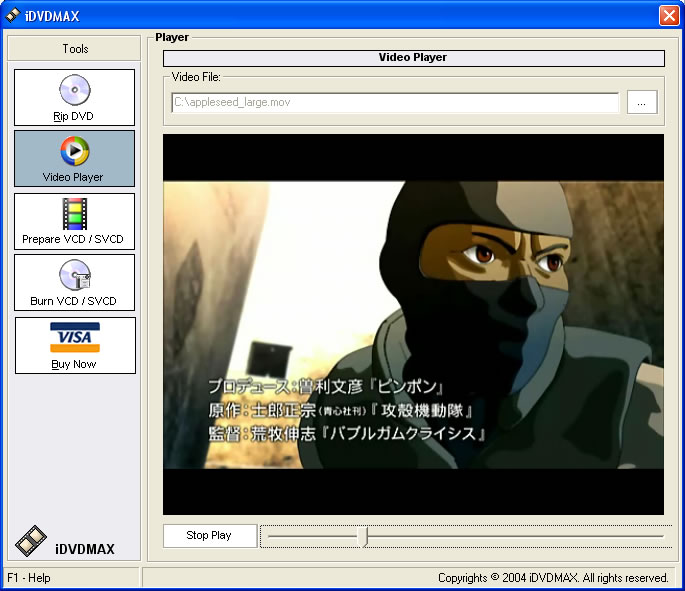The width and height of the screenshot is (685, 591).
Task: Click the Video Player heading bar
Action: point(414,58)
